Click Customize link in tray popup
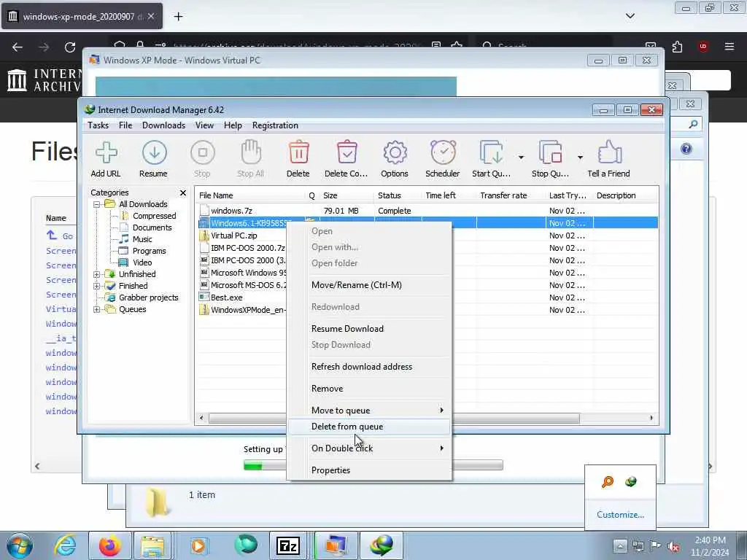This screenshot has height=560, width=747. click(x=620, y=515)
